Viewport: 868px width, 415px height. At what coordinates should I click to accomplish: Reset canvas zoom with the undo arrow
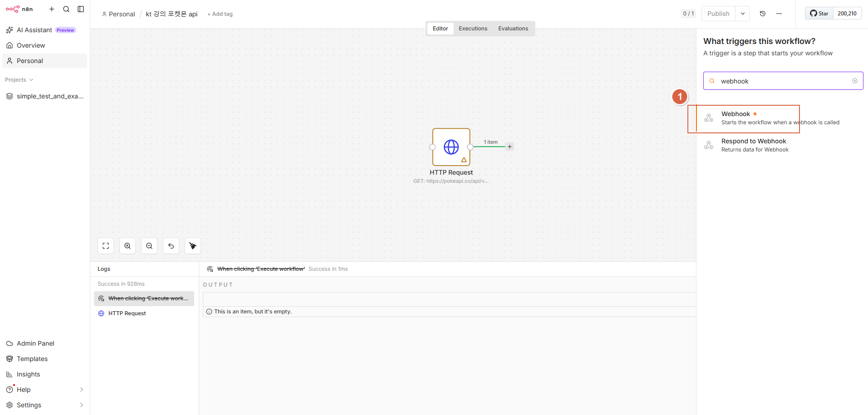(171, 246)
